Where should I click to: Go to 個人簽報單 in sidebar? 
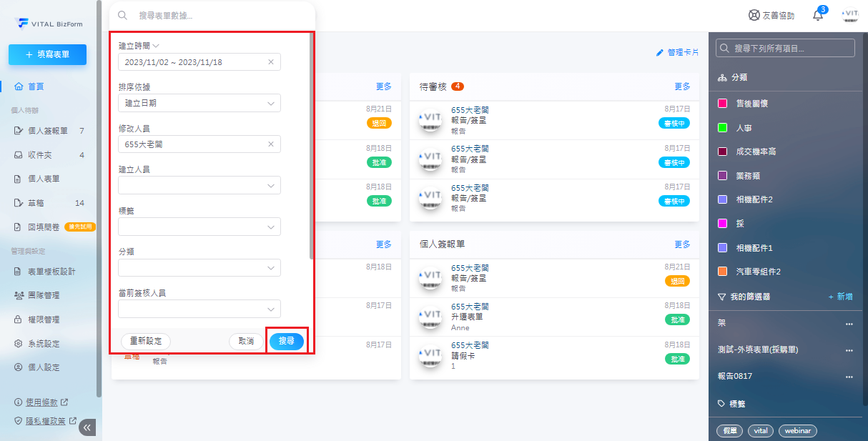point(48,131)
